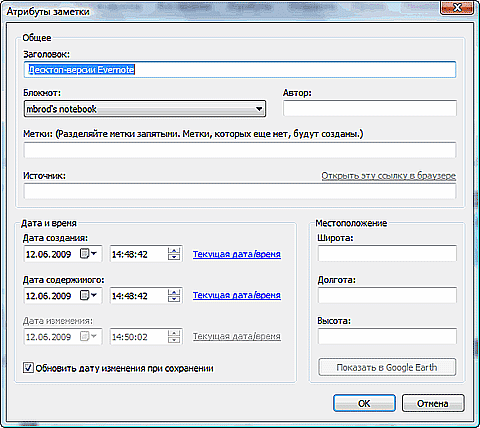The width and height of the screenshot is (480, 428).
Task: Click 'Текущая дата/время' link for Дата изменения
Action: [x=237, y=336]
